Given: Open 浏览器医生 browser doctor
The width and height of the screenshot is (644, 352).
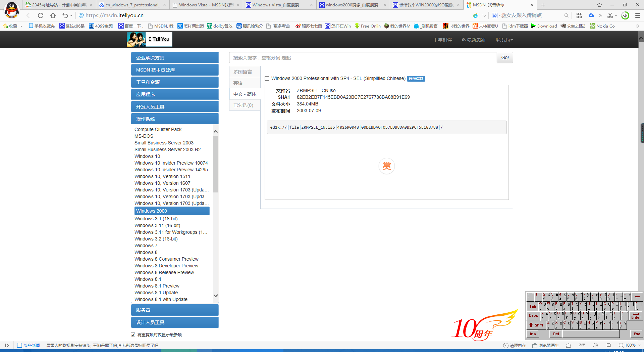Looking at the screenshot, I should pyautogui.click(x=545, y=345).
